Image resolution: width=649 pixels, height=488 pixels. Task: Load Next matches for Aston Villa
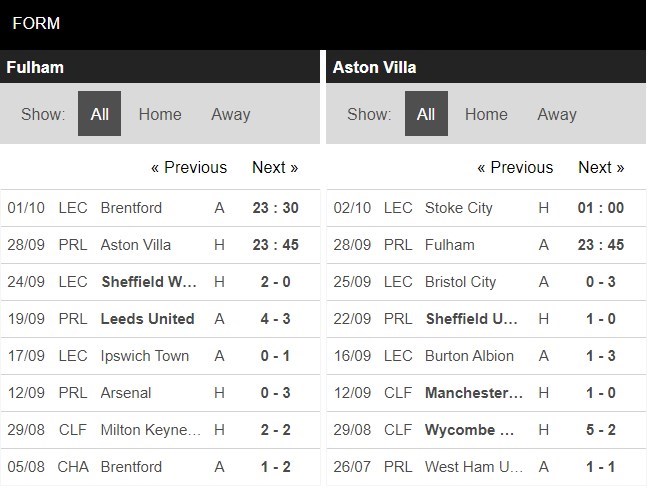click(x=601, y=167)
